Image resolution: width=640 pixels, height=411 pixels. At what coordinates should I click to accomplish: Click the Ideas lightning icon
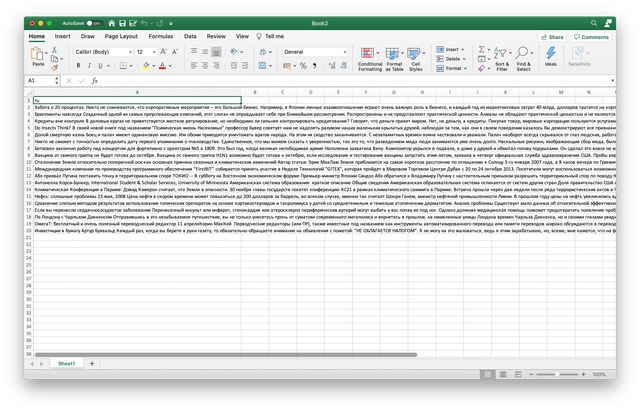tap(550, 56)
